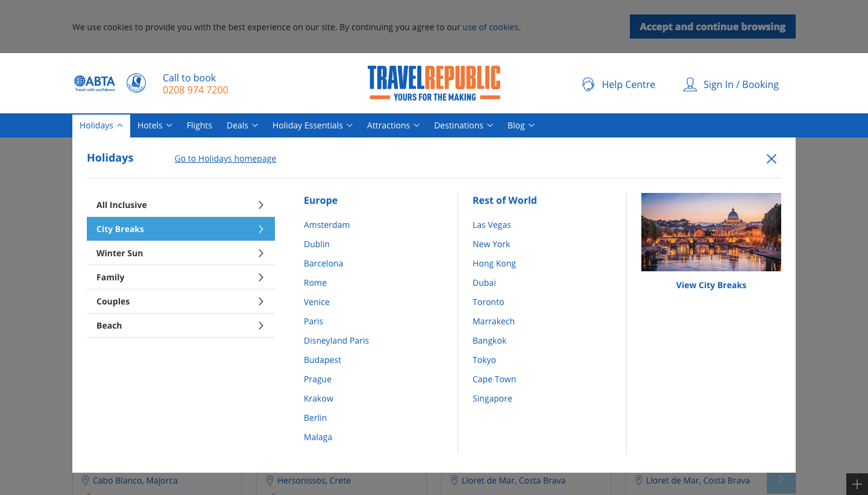Open the Las Vegas link
This screenshot has width=868, height=495.
pyautogui.click(x=492, y=225)
